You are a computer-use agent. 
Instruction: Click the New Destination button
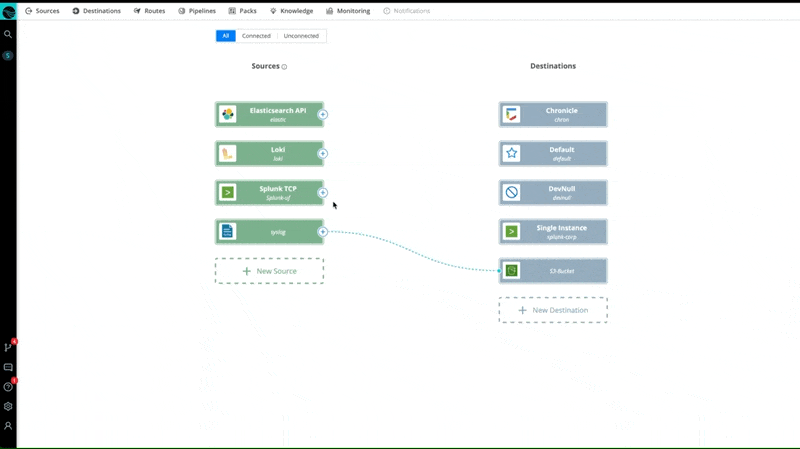(x=553, y=310)
